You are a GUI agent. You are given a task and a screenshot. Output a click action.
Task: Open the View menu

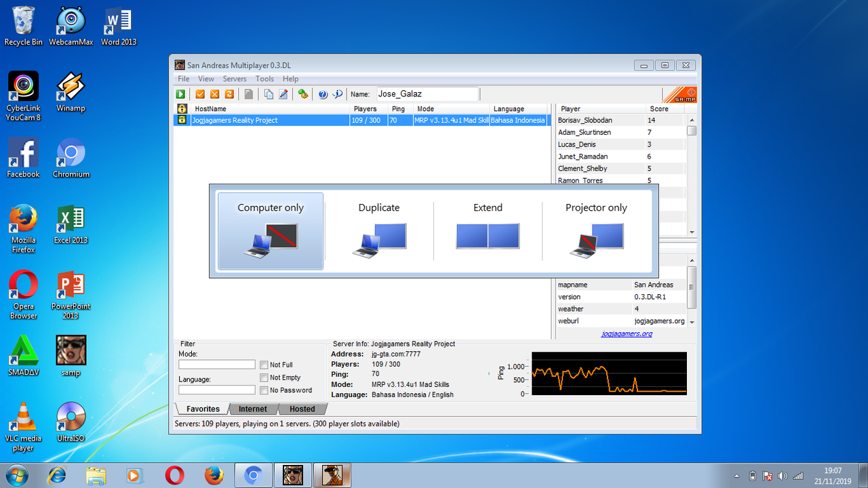[206, 79]
